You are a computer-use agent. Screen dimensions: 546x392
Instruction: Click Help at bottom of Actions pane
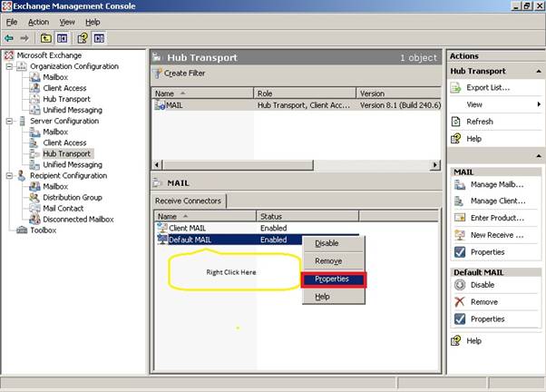click(474, 341)
